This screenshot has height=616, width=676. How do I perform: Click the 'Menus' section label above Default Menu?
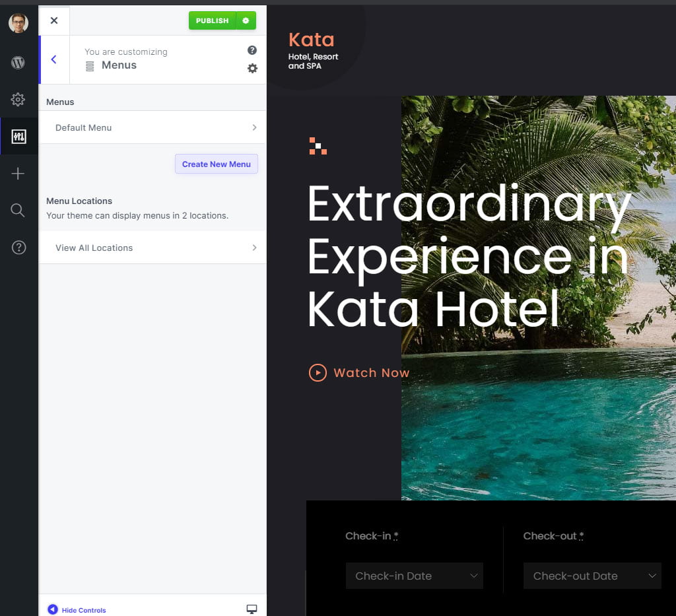[x=60, y=102]
